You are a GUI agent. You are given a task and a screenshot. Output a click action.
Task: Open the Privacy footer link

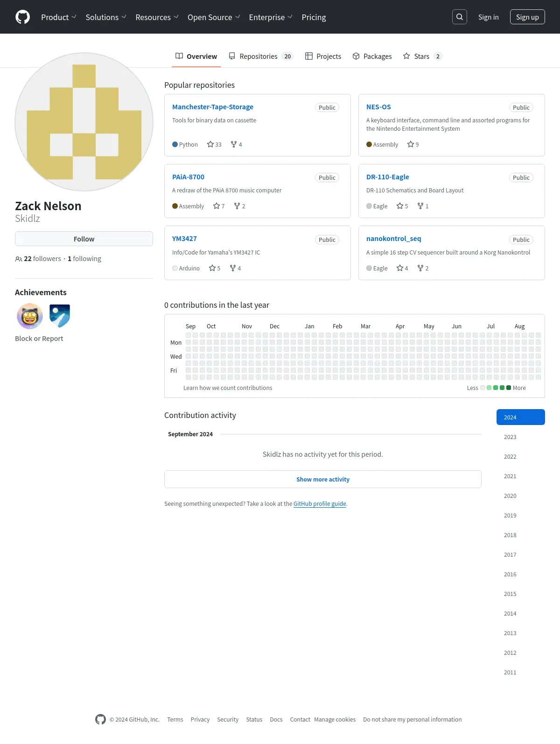click(x=200, y=719)
